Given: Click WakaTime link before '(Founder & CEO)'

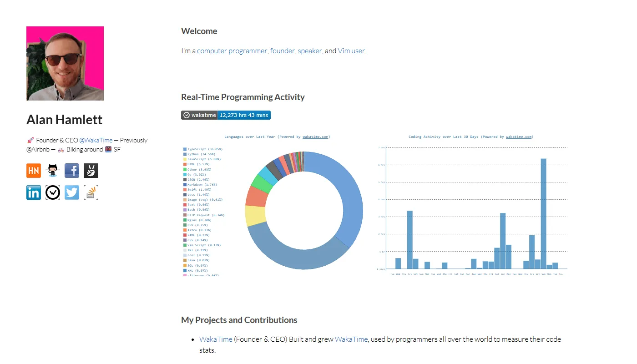Looking at the screenshot, I should click(x=216, y=339).
